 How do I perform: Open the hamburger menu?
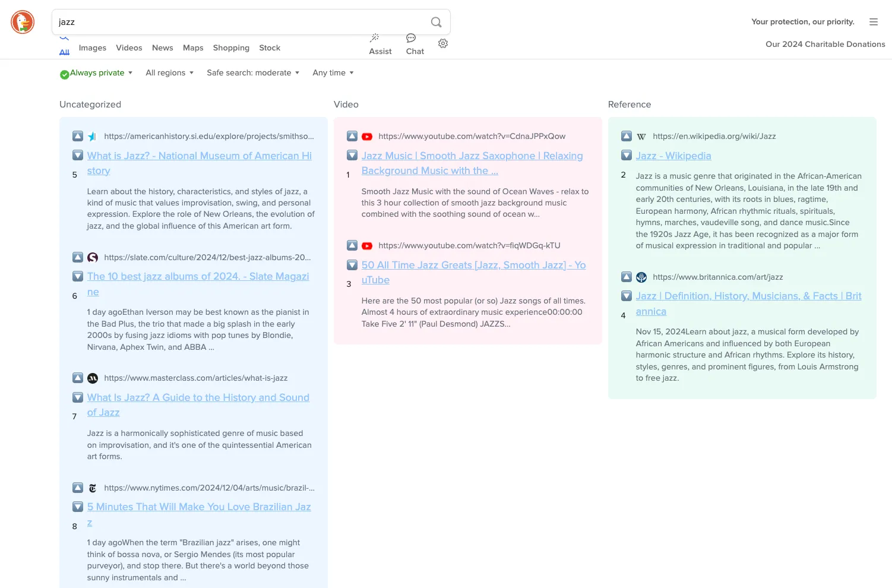(874, 22)
